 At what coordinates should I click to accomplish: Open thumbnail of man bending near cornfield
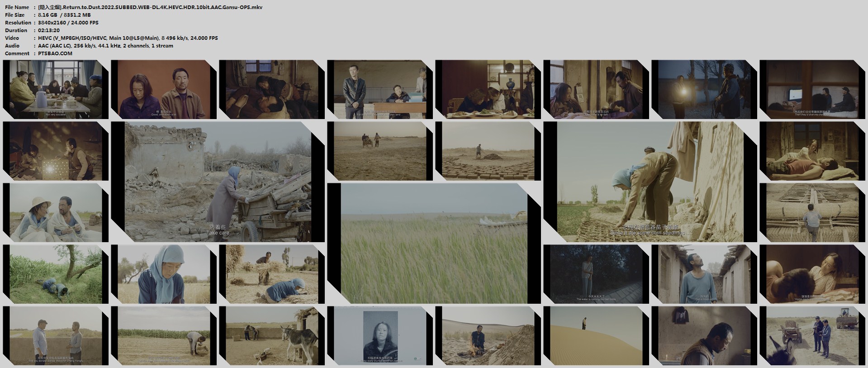(164, 336)
